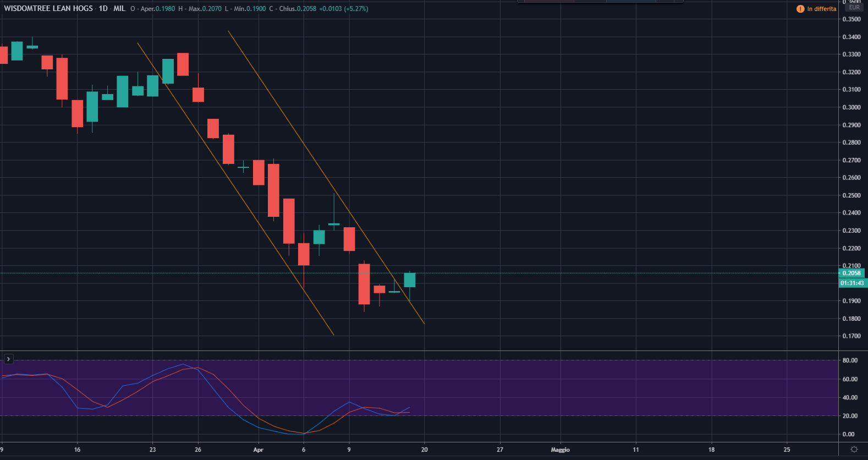Expand the indicator pane legend arrow

8,359
